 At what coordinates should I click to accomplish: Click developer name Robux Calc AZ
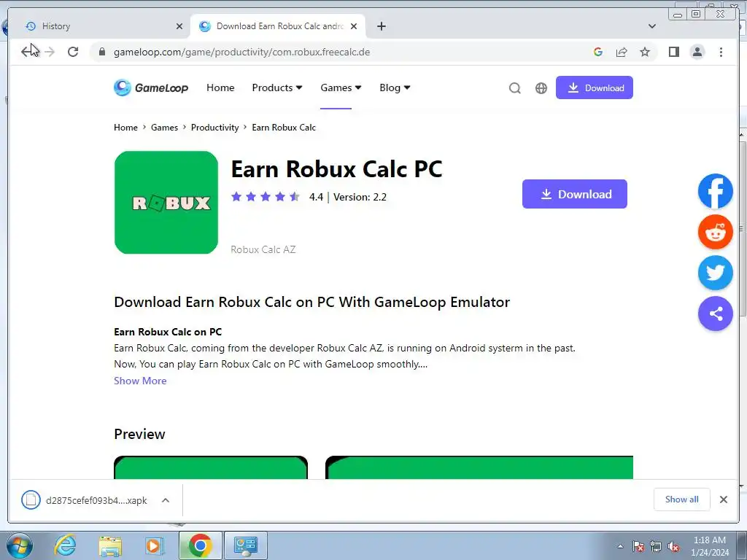coord(263,249)
